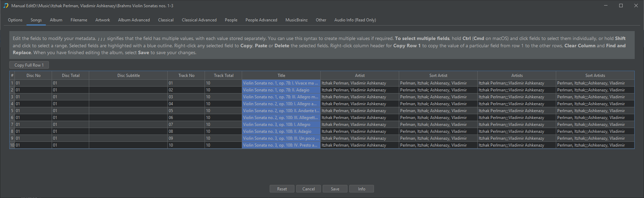The image size is (644, 198).
Task: Click Track No cell '07' in row 7
Action: click(x=186, y=125)
